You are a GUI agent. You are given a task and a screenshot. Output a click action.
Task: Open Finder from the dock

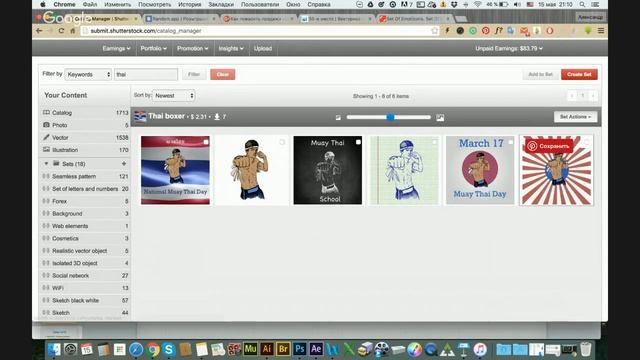pyautogui.click(x=54, y=349)
